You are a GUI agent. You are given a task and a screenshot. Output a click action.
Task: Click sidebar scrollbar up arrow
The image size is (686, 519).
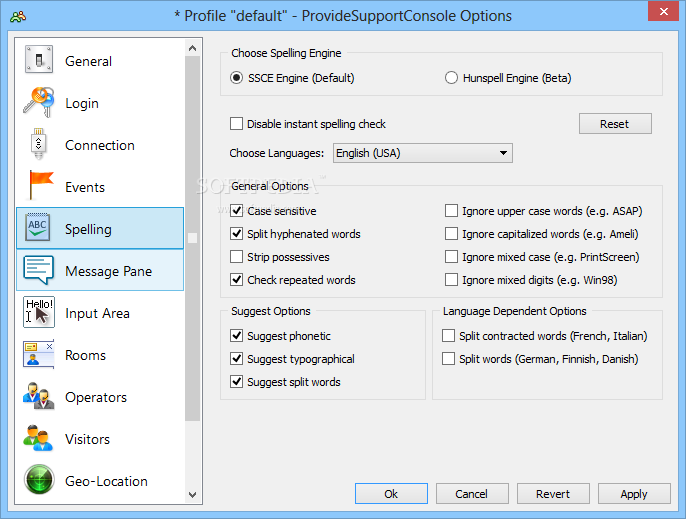192,48
